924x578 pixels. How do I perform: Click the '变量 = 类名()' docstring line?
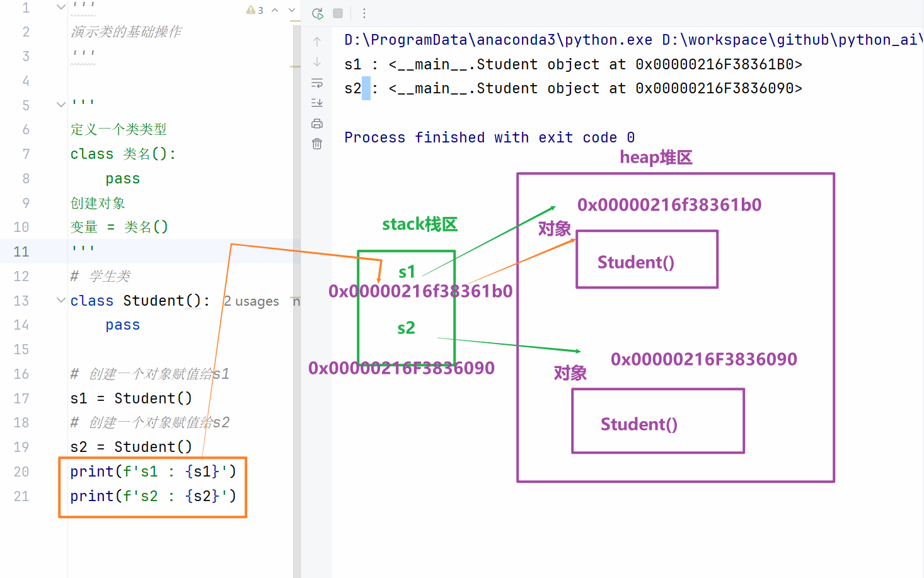119,227
